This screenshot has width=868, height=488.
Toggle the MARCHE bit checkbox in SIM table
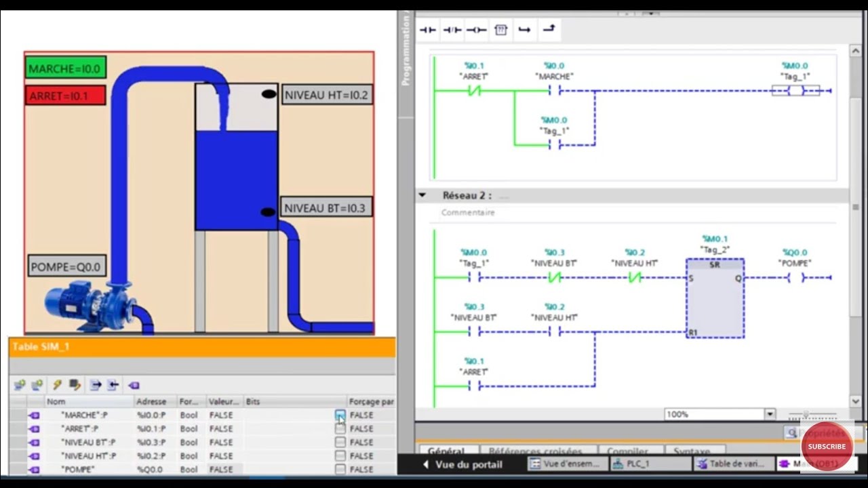click(x=340, y=415)
